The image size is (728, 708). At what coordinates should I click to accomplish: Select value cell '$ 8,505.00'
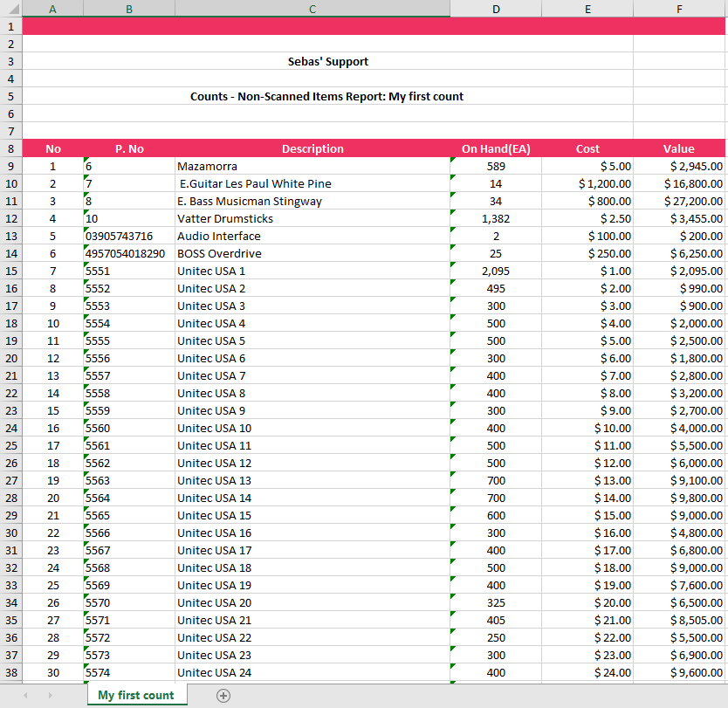(x=679, y=620)
